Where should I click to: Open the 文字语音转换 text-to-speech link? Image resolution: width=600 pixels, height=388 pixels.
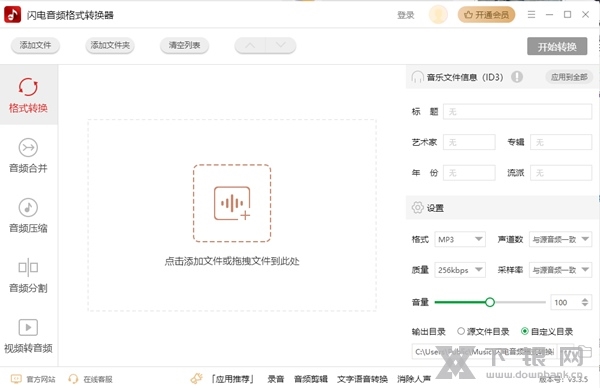(362, 379)
